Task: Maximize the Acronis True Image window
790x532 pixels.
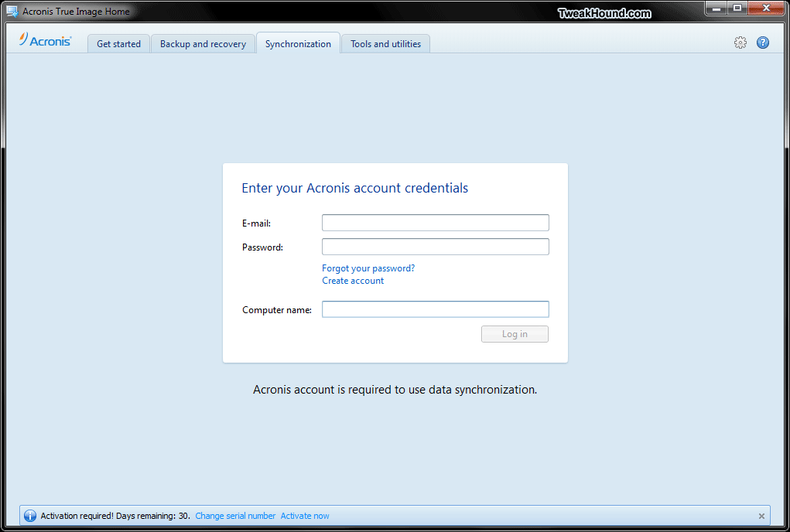Action: [x=737, y=8]
